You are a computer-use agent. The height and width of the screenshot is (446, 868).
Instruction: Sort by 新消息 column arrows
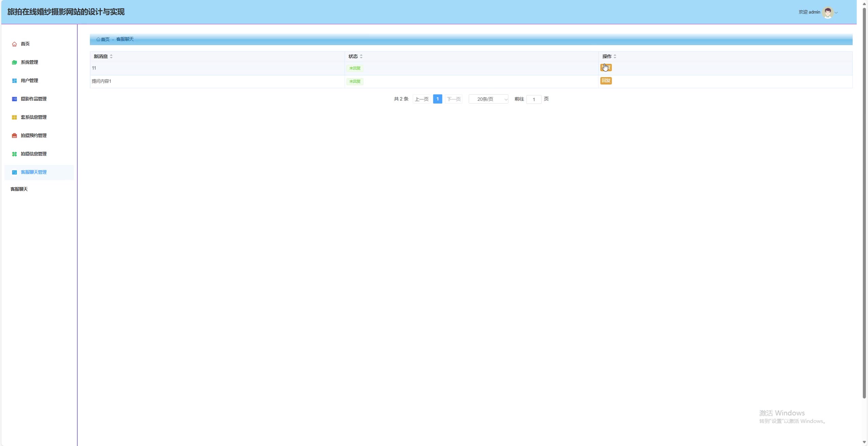point(111,57)
